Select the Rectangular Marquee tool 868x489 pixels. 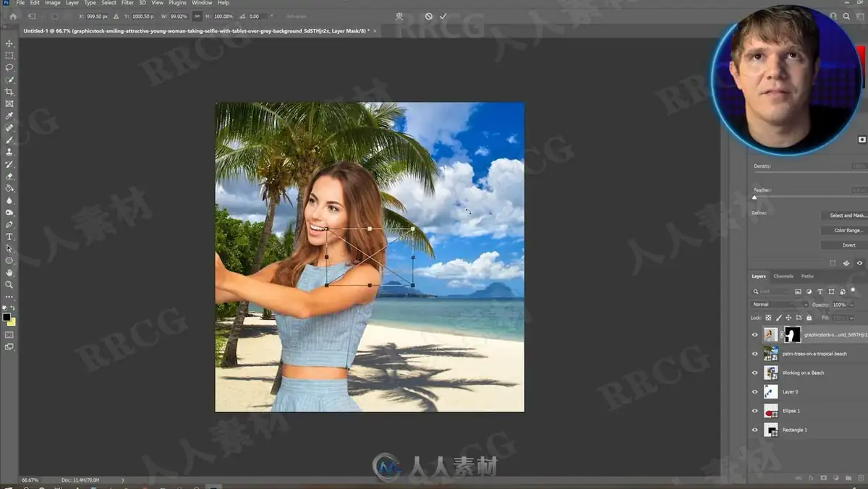[9, 55]
